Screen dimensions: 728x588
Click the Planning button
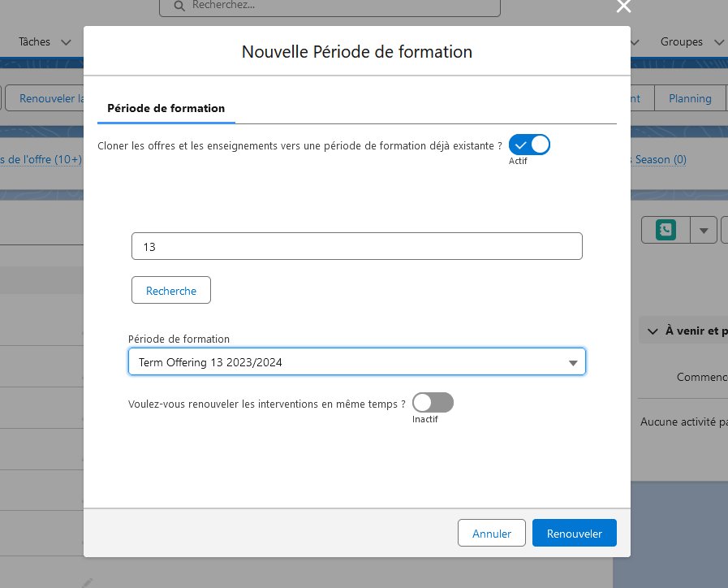(690, 98)
